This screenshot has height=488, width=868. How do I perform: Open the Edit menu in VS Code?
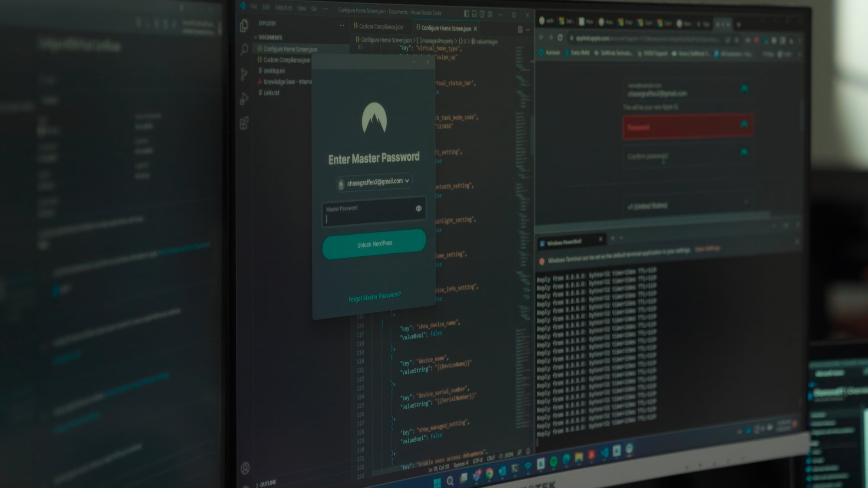click(266, 7)
